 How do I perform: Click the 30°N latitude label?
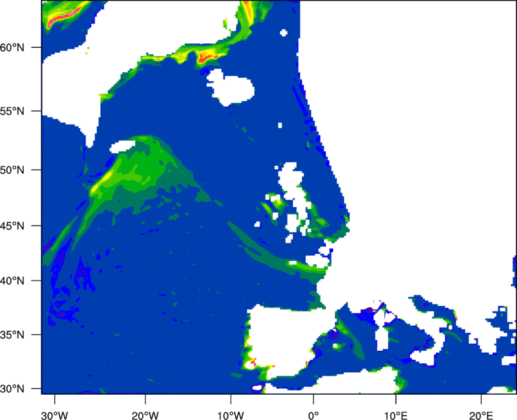click(x=12, y=389)
